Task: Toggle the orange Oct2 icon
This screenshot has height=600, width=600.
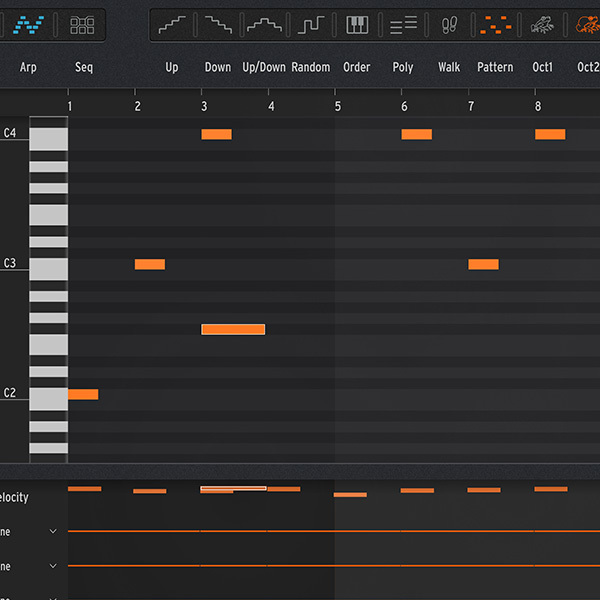Action: (587, 25)
